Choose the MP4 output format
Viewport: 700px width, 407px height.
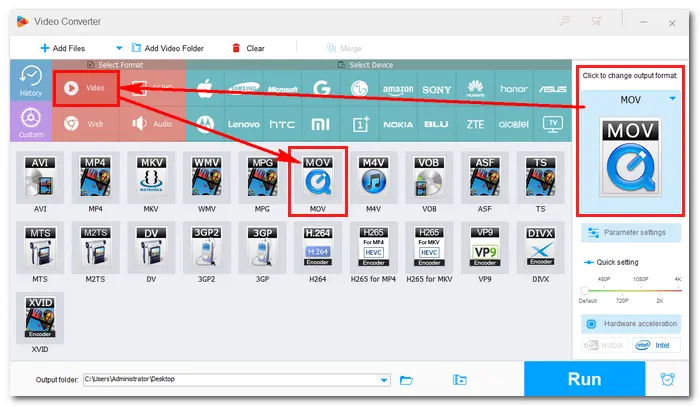[96, 177]
